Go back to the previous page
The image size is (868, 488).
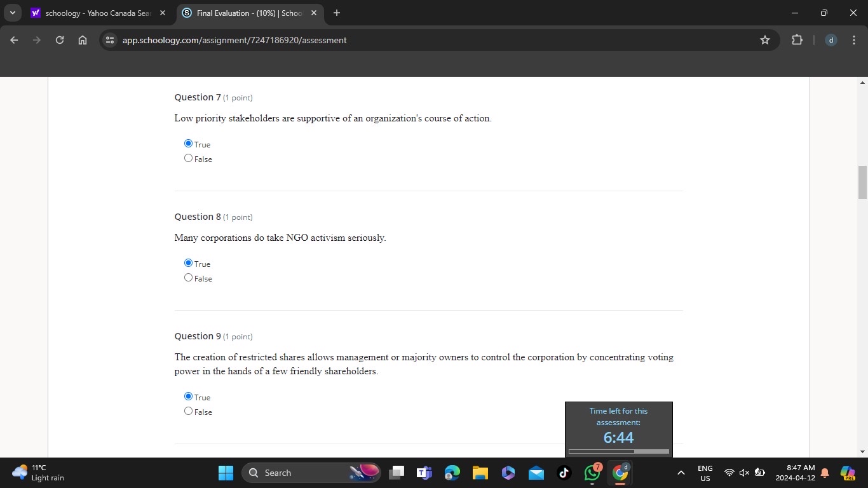click(x=14, y=40)
